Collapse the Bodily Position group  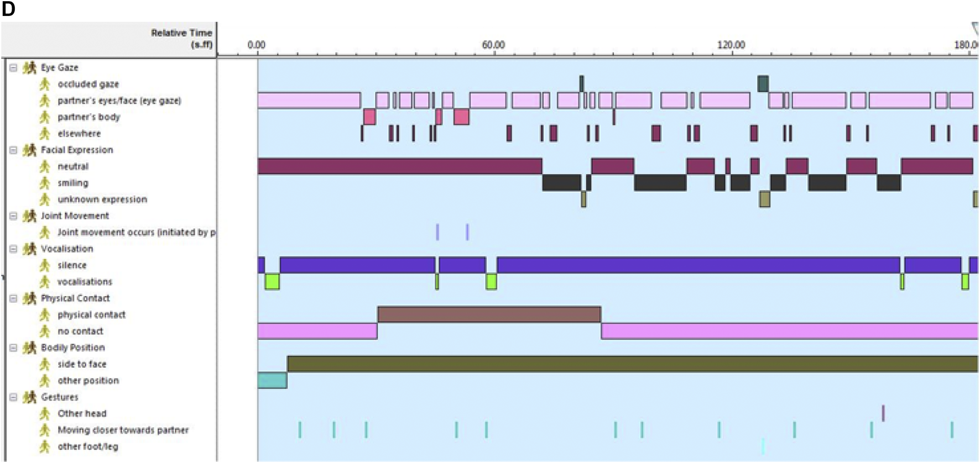[x=13, y=348]
